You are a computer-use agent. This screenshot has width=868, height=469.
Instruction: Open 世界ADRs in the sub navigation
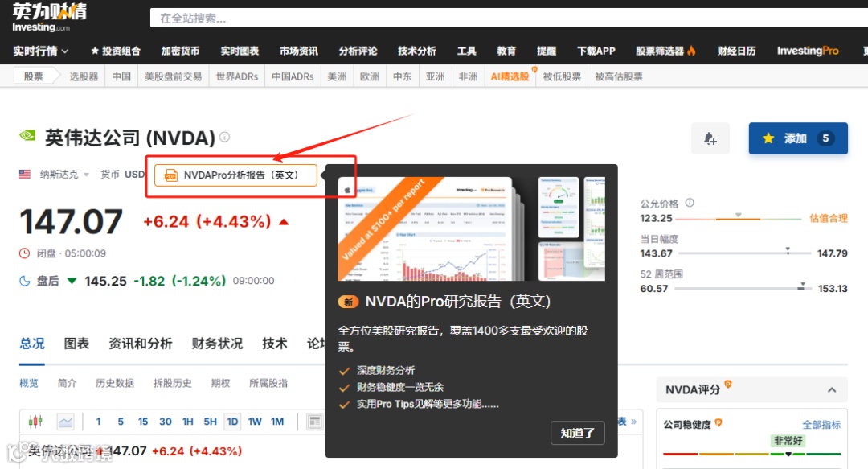[237, 76]
